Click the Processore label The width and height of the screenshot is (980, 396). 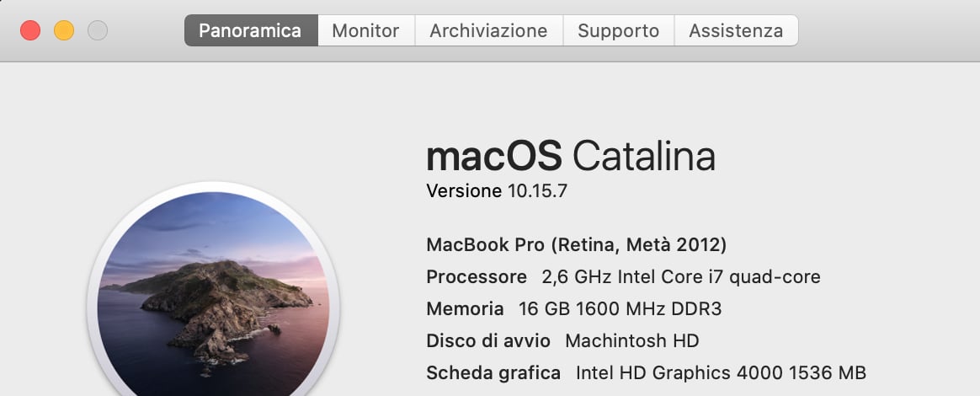tap(477, 277)
